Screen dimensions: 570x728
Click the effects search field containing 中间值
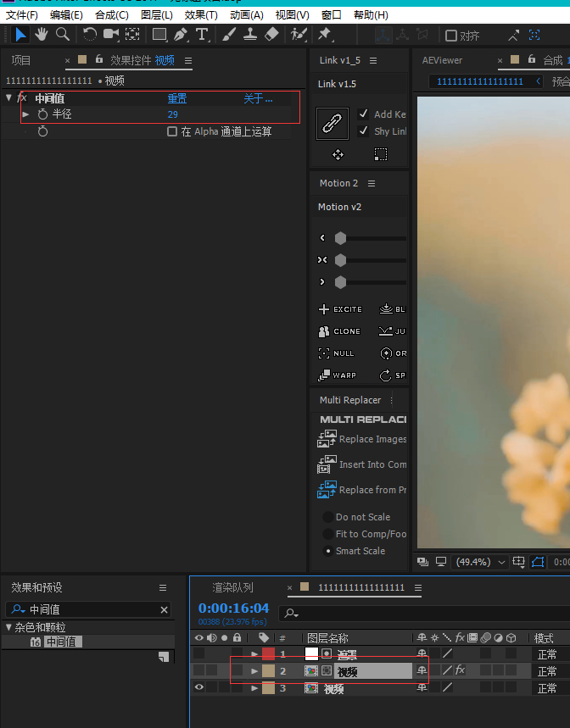pyautogui.click(x=88, y=609)
